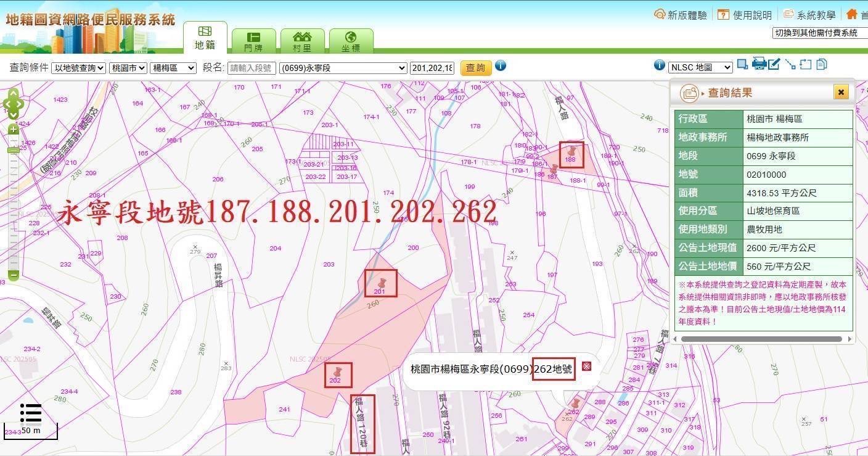This screenshot has width=868, height=456.
Task: Select the area measurement rectangle icon
Action: click(x=805, y=64)
